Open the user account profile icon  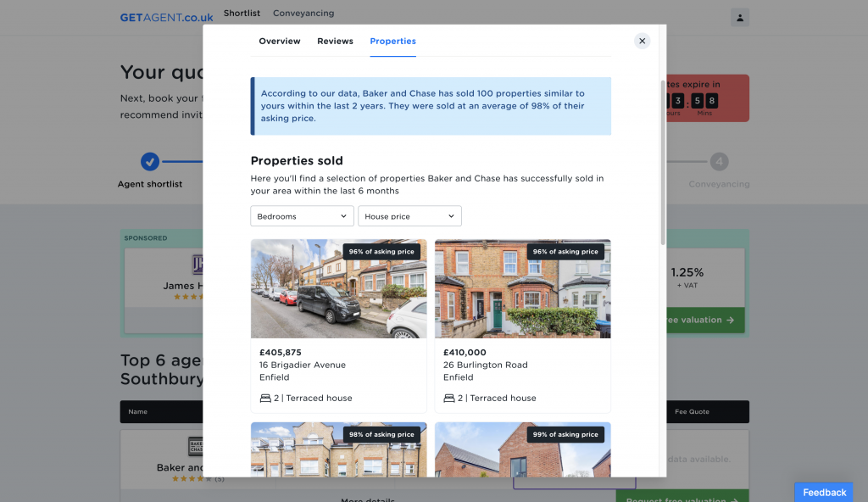click(739, 18)
